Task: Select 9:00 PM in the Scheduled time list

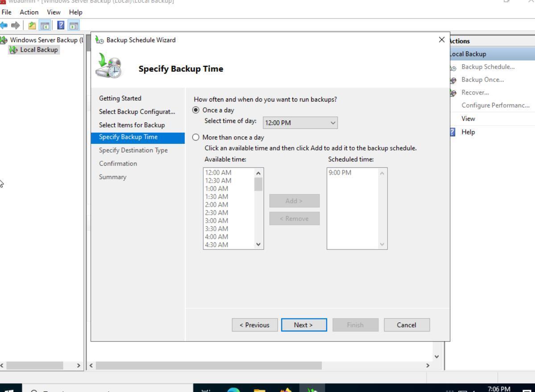Action: (x=340, y=172)
